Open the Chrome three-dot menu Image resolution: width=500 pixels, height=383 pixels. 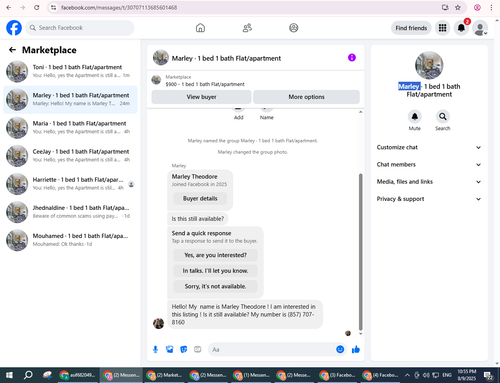tap(491, 7)
